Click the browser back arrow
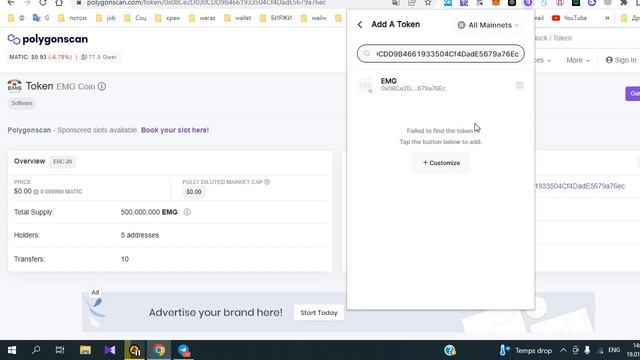This screenshot has height=360, width=640. [11, 3]
